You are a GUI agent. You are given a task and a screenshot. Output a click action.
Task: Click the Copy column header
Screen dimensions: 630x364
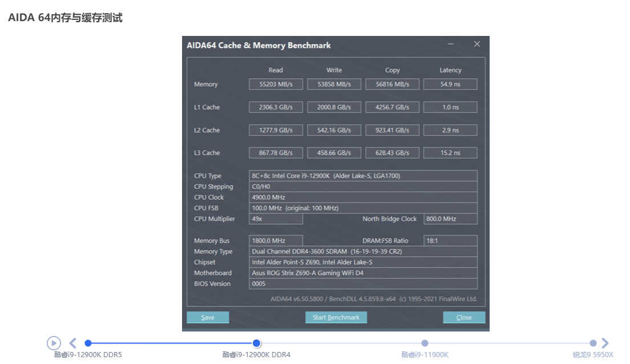(392, 70)
